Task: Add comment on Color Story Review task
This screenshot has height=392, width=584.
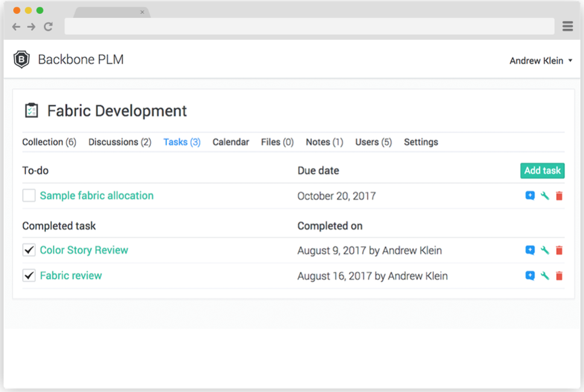Action: coord(530,250)
